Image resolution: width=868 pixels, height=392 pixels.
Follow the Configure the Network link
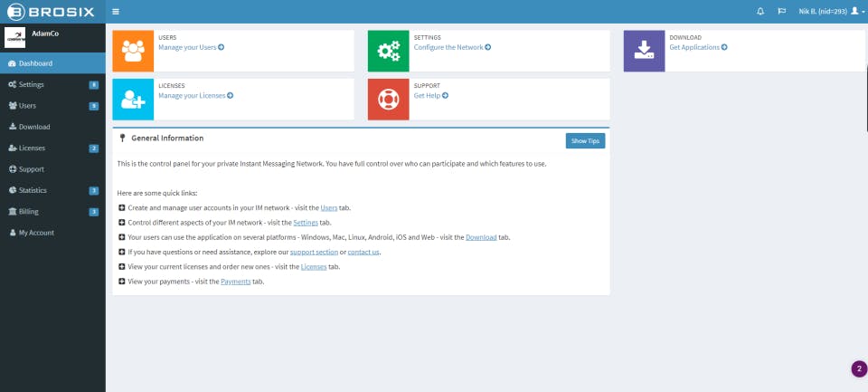coord(452,47)
